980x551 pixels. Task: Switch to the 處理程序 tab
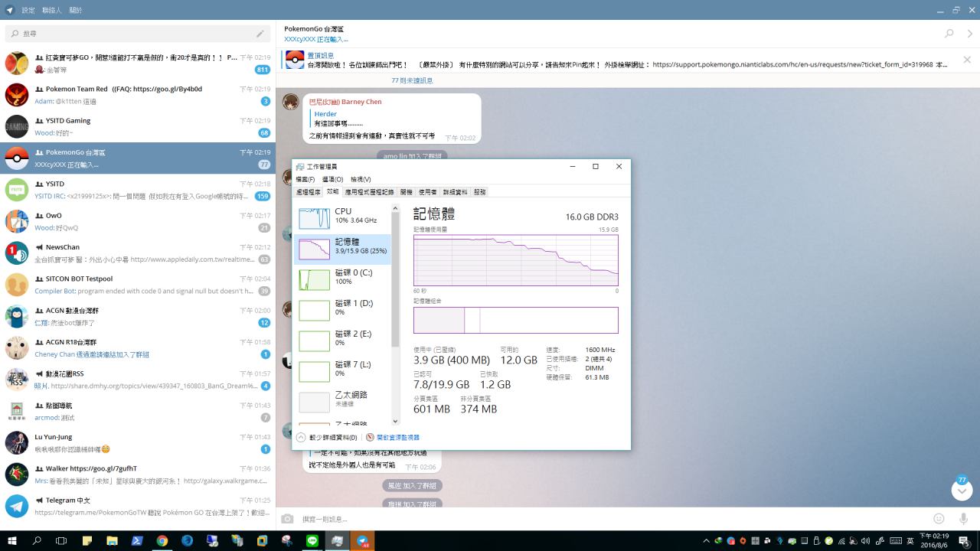tap(309, 192)
